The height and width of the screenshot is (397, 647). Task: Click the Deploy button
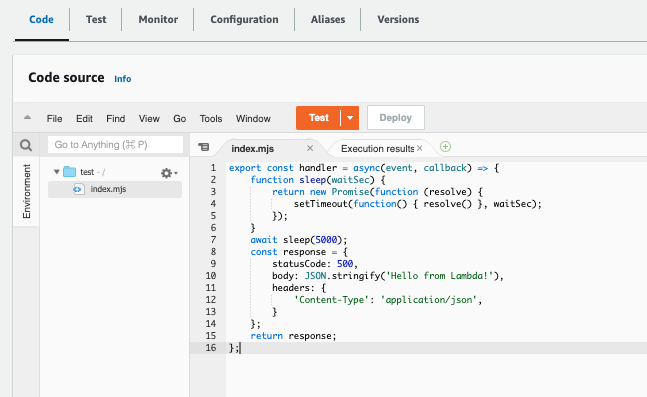(396, 118)
